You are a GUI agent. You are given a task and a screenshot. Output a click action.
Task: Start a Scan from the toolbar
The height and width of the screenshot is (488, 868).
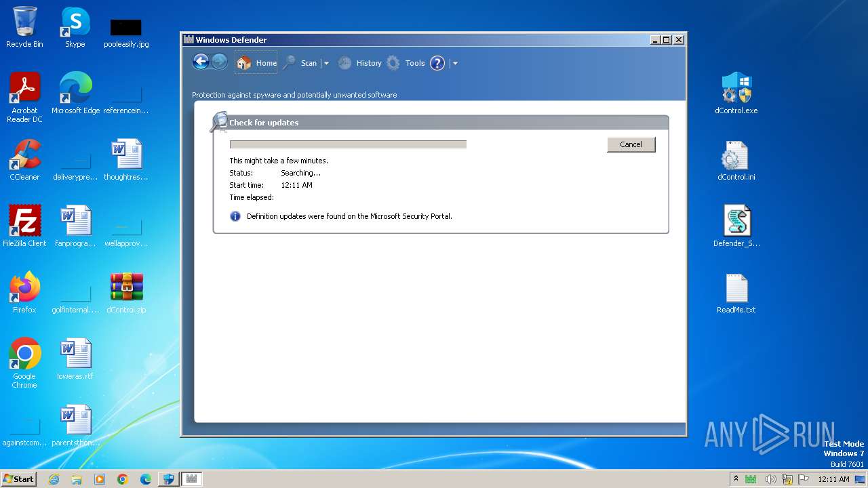(300, 63)
